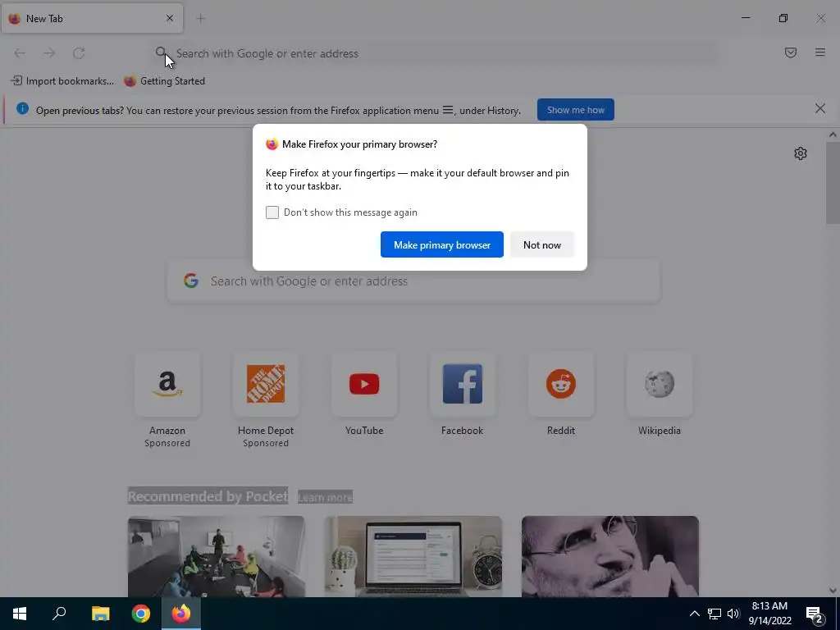
Task: Click the Back navigation arrow
Action: point(20,53)
